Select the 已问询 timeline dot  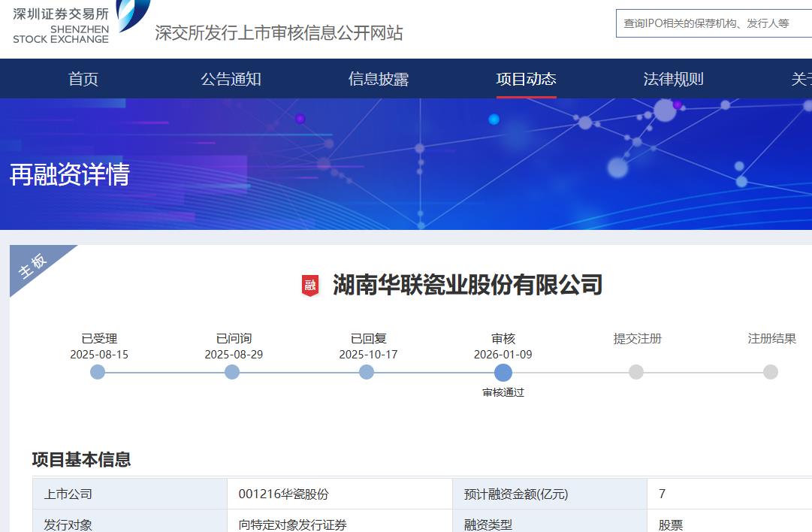tap(232, 372)
